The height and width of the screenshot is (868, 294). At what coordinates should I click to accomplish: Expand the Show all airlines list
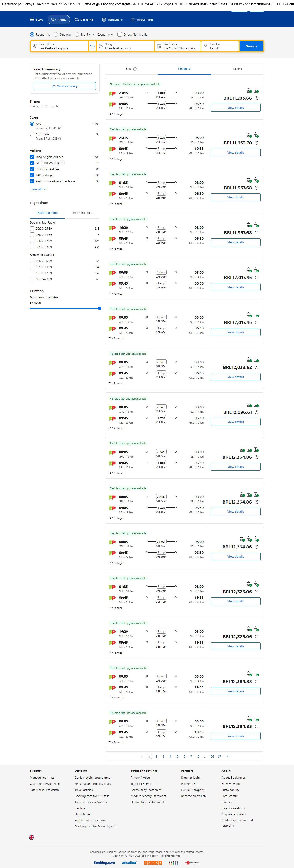point(38,189)
